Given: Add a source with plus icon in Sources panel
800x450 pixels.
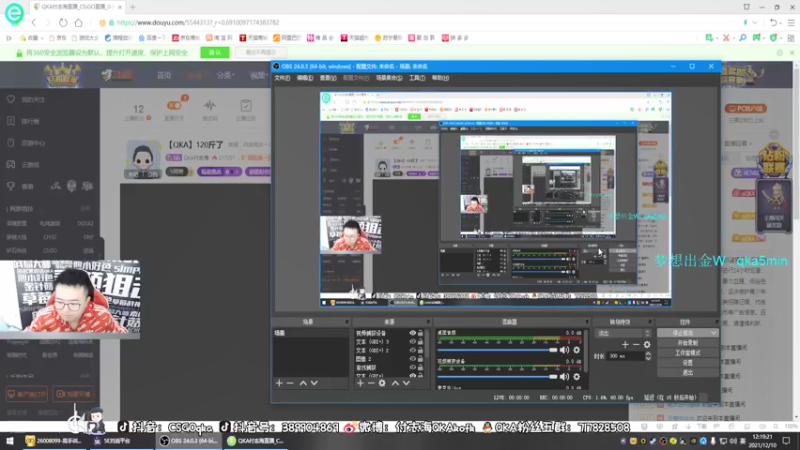Looking at the screenshot, I should (360, 383).
